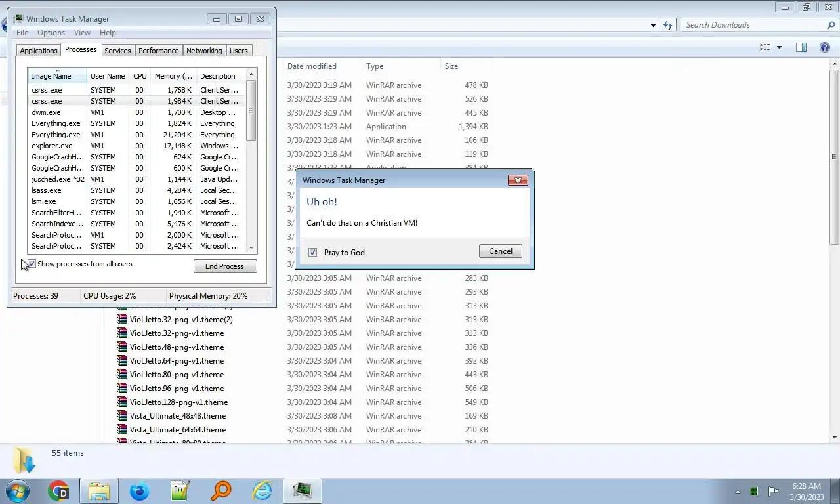Click the search magnifier in Search Downloads
Viewport: 840px width, 504px height.
(831, 25)
